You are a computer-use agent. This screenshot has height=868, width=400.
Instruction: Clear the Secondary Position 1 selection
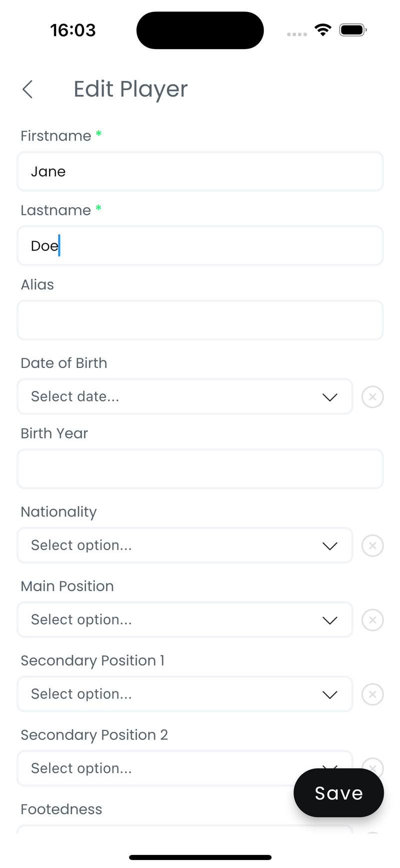[372, 694]
